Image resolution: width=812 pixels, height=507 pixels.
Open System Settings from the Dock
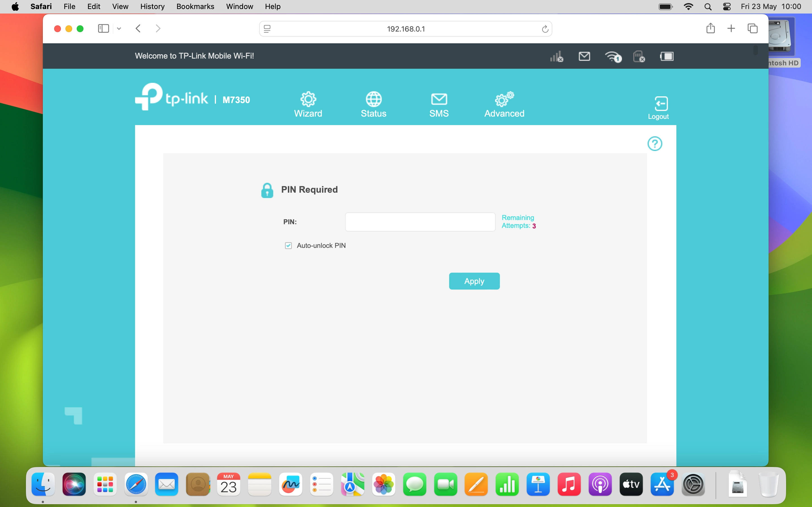693,484
